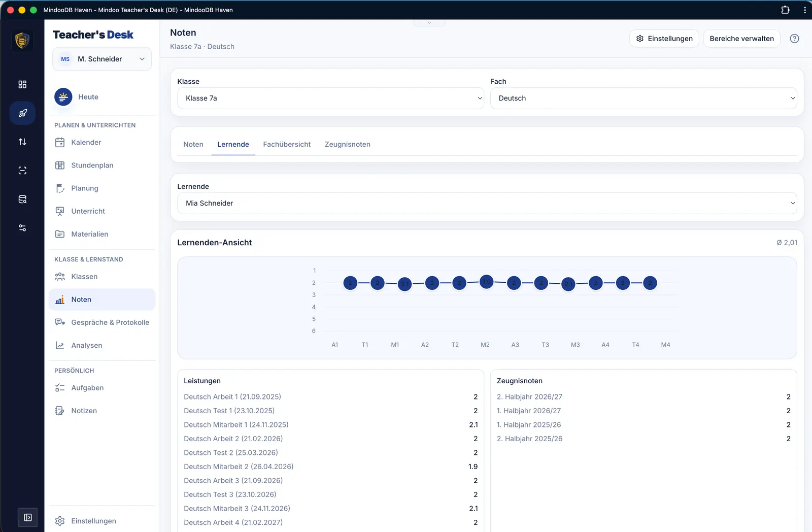Select the M2 data point 1.9 on chart

(x=486, y=281)
